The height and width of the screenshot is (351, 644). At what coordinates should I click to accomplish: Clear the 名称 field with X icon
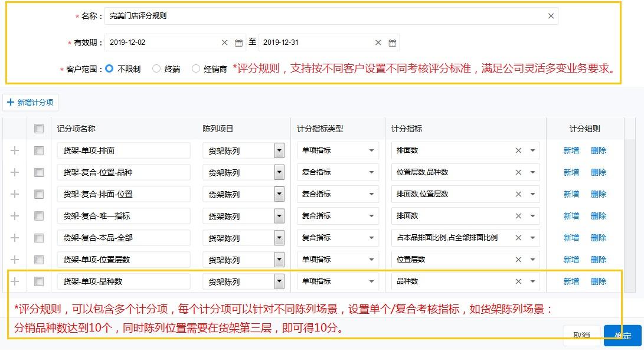pyautogui.click(x=551, y=17)
